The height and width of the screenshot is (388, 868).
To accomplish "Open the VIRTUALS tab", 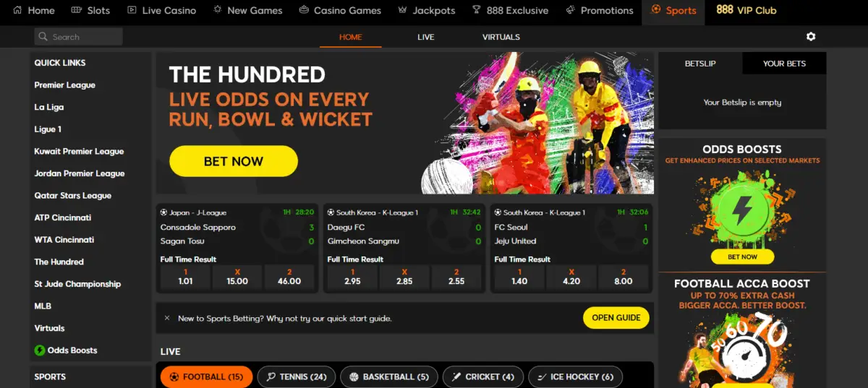I will click(x=501, y=37).
